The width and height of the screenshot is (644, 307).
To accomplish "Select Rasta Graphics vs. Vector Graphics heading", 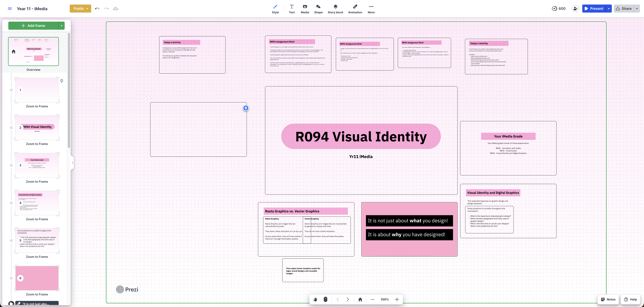I will click(x=306, y=211).
